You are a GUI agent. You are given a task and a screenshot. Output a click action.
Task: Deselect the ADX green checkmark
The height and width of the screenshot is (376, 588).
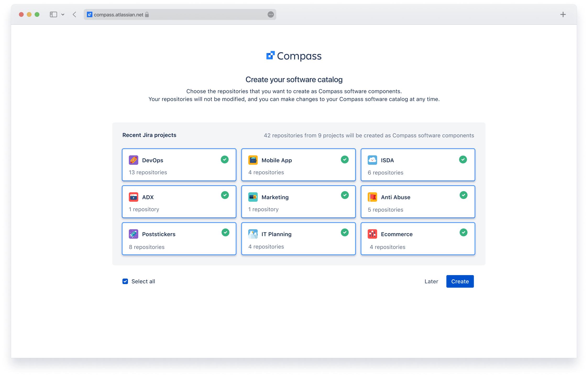pyautogui.click(x=225, y=195)
